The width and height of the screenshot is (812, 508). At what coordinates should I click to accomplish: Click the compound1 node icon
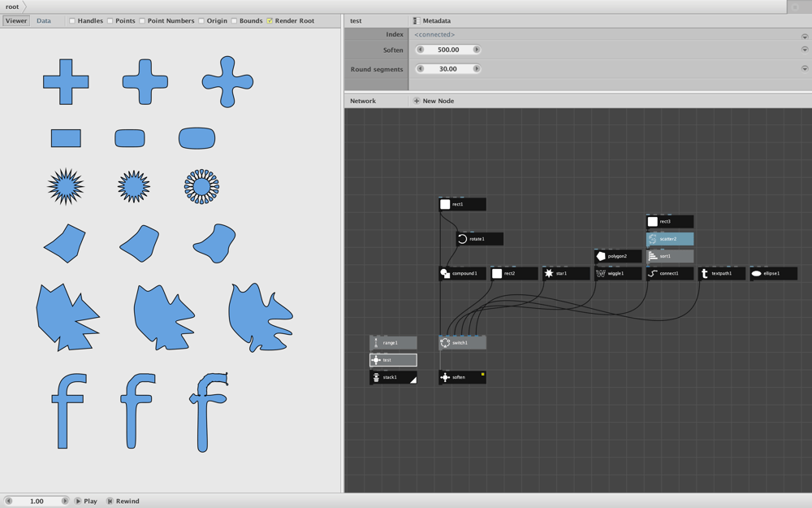[x=445, y=273]
